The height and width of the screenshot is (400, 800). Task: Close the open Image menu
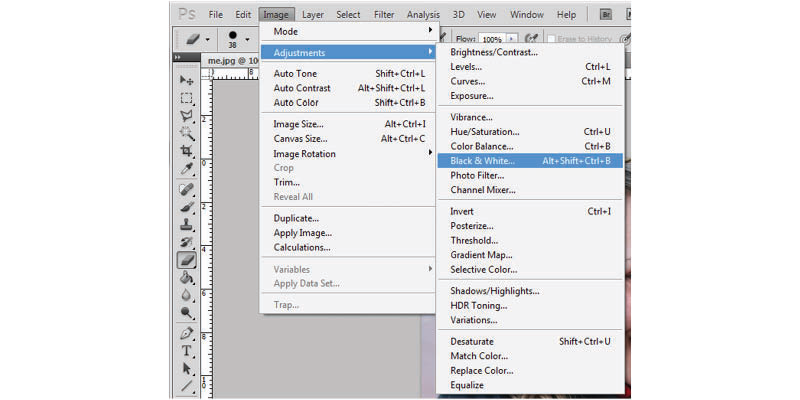point(277,15)
